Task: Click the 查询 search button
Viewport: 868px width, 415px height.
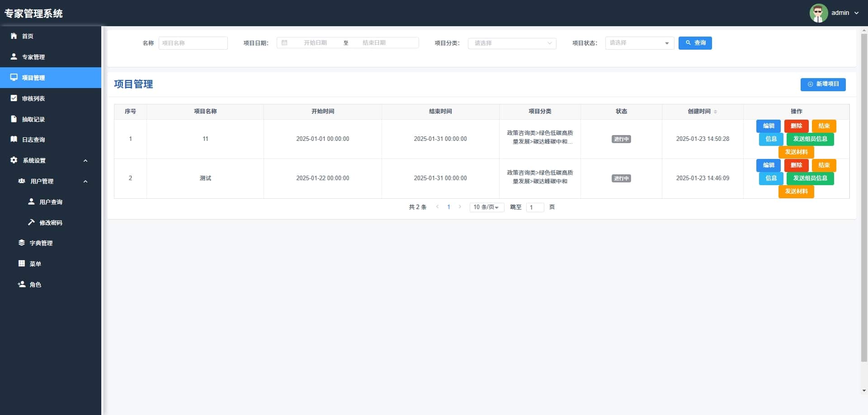Action: tap(695, 43)
